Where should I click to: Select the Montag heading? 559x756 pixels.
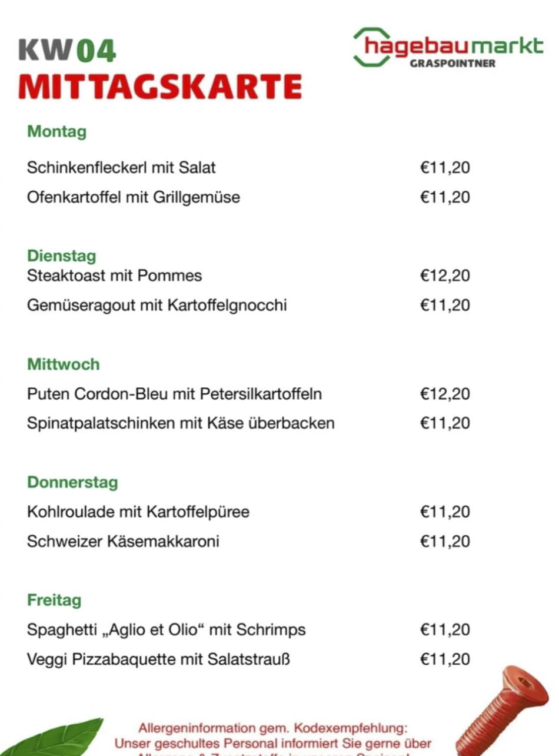(56, 131)
